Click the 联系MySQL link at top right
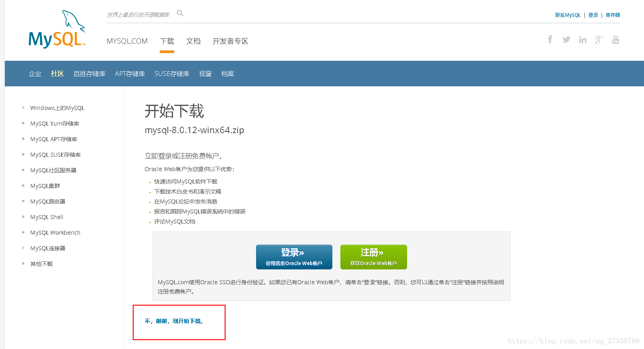Viewport: 644px width, 349px height. coord(567,15)
